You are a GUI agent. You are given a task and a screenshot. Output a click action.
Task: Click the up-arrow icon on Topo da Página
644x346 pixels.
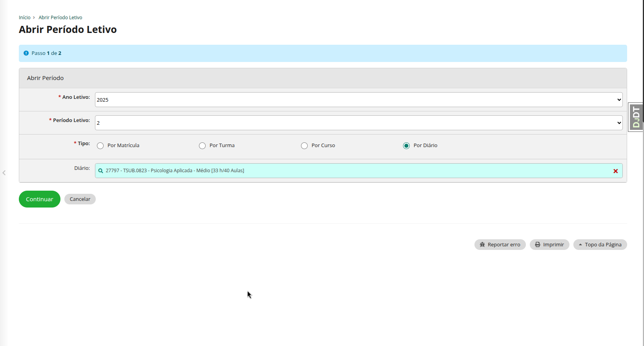point(580,244)
